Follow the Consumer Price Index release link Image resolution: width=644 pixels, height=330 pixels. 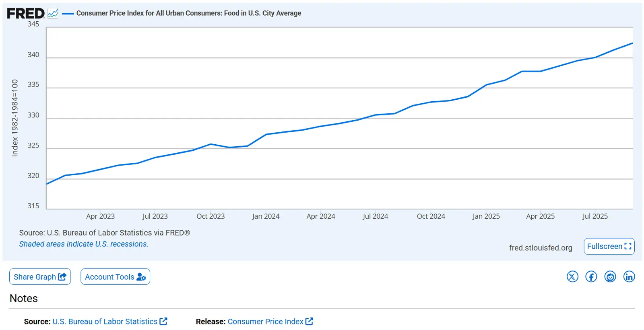[x=265, y=322]
